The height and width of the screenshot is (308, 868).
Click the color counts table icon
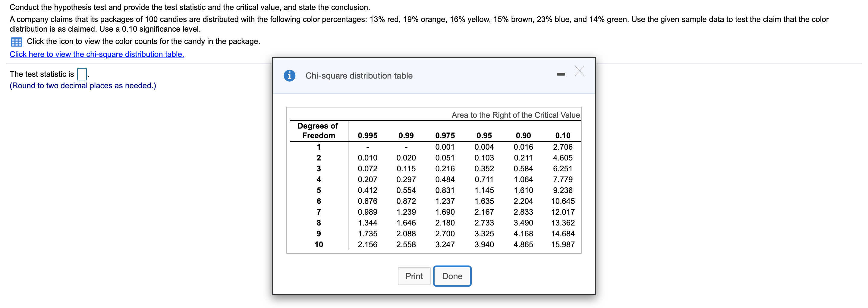point(16,42)
